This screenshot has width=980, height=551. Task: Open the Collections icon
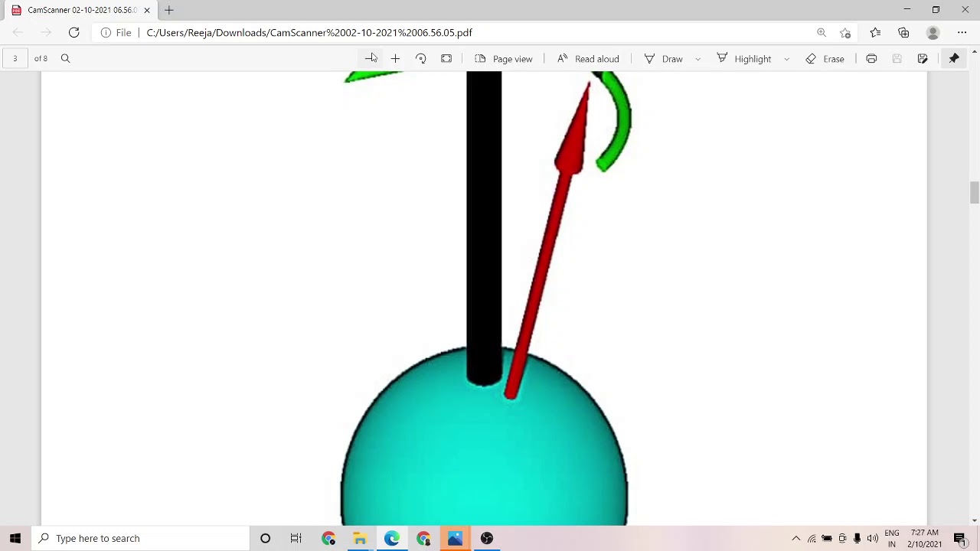click(x=903, y=32)
